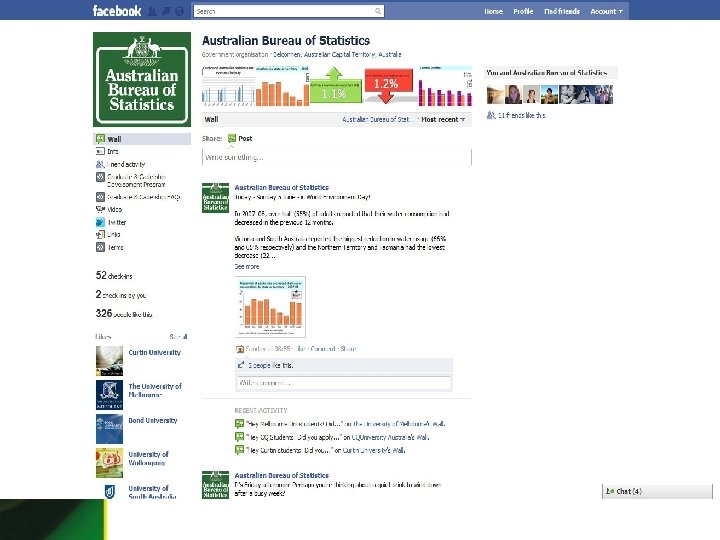Click See more on the first post

coord(247,266)
